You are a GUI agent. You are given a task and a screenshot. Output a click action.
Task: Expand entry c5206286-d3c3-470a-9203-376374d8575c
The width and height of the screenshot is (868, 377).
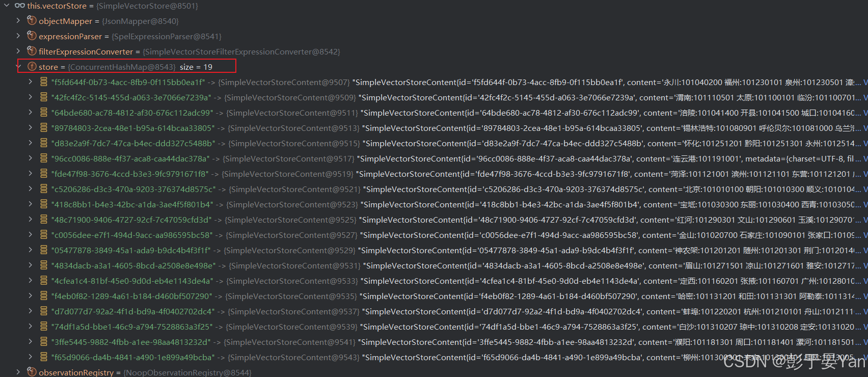point(31,189)
